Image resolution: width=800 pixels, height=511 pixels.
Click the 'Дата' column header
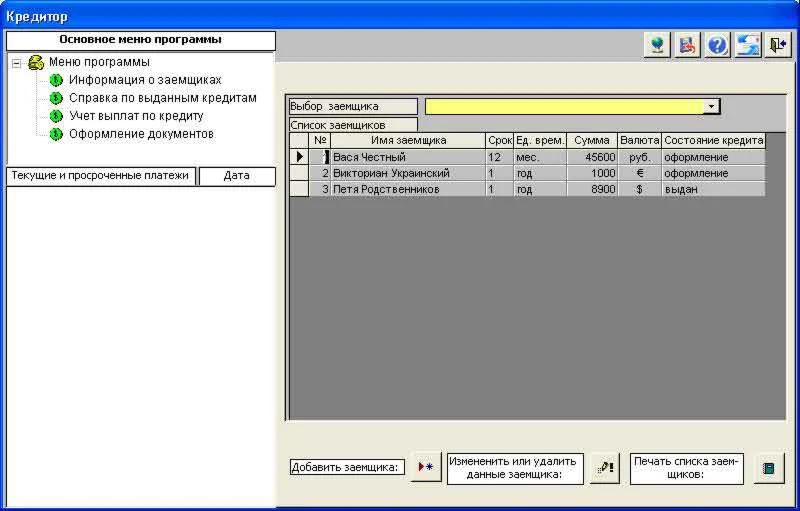(237, 176)
